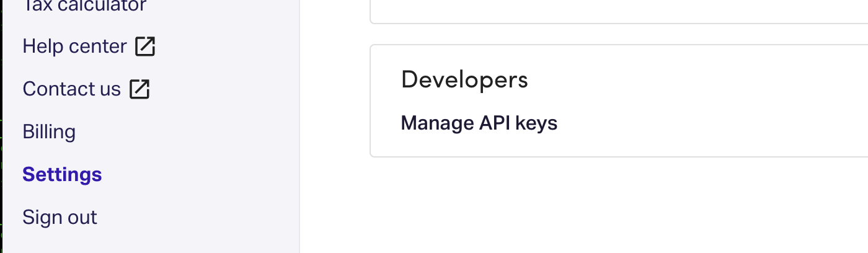Click the gap between the two cards
Image resolution: width=868 pixels, height=253 pixels.
pyautogui.click(x=620, y=34)
